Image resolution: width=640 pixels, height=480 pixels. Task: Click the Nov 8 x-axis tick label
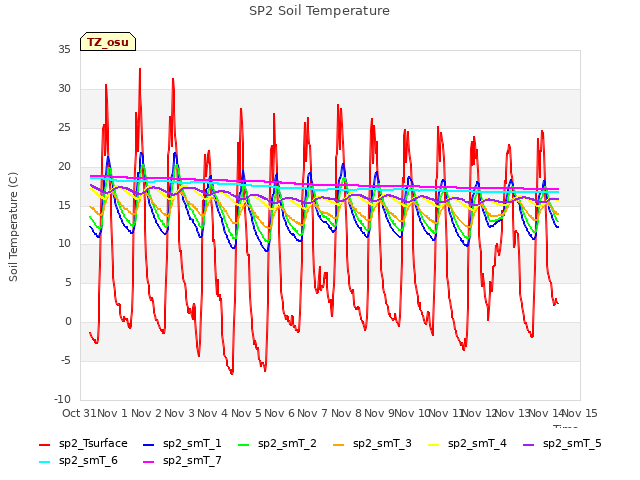point(346,413)
